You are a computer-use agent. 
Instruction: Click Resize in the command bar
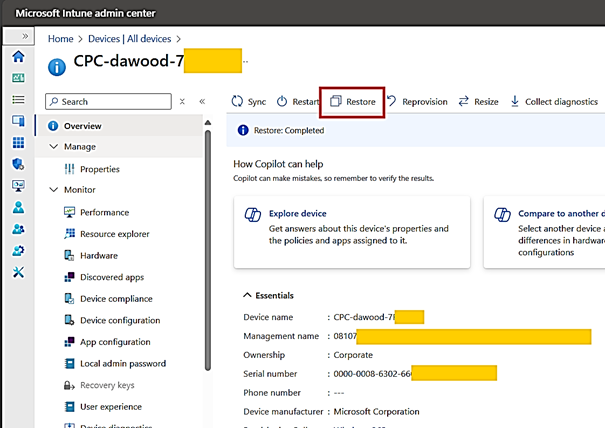coord(478,102)
